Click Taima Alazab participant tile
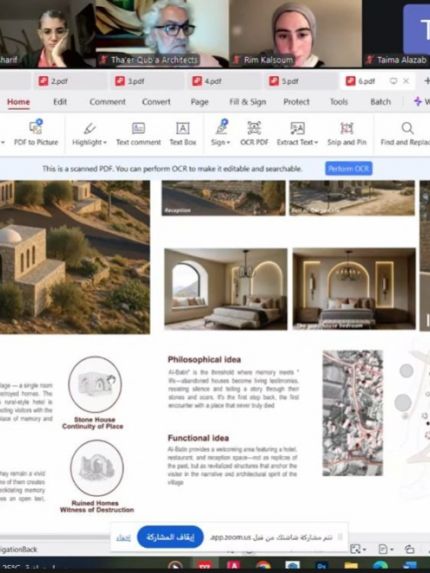 coord(396,34)
